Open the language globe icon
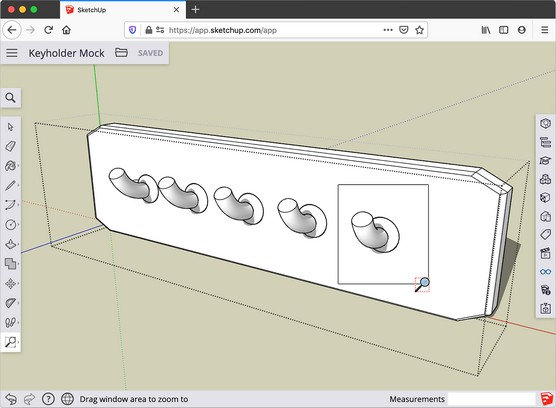Image resolution: width=556 pixels, height=408 pixels. [x=67, y=399]
